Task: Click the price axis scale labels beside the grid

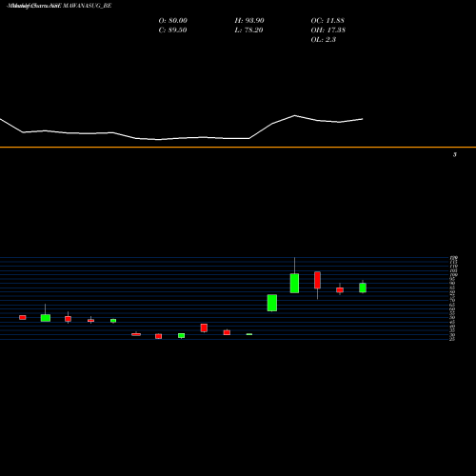Action: click(453, 298)
